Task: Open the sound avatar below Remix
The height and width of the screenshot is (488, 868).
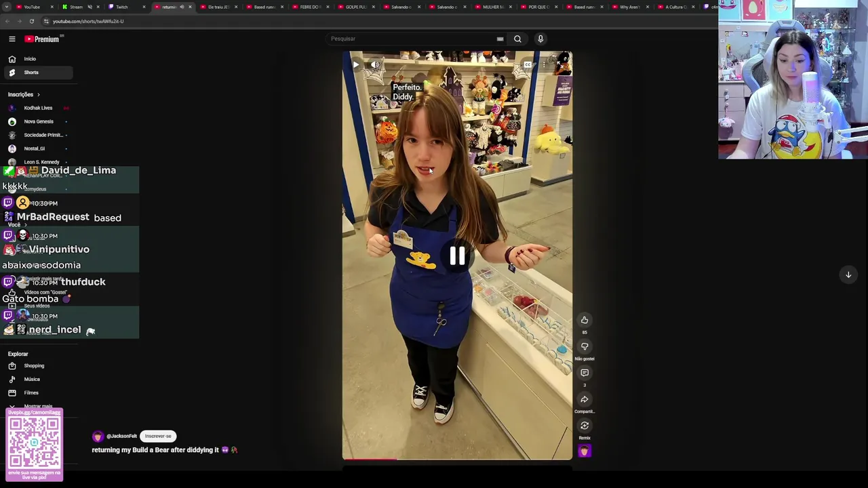Action: point(585,451)
